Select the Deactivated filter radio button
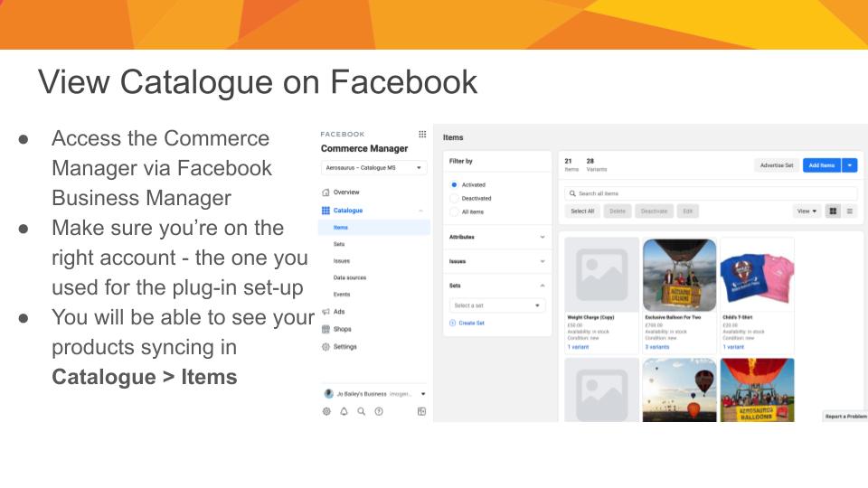This screenshot has width=868, height=488. coord(454,198)
